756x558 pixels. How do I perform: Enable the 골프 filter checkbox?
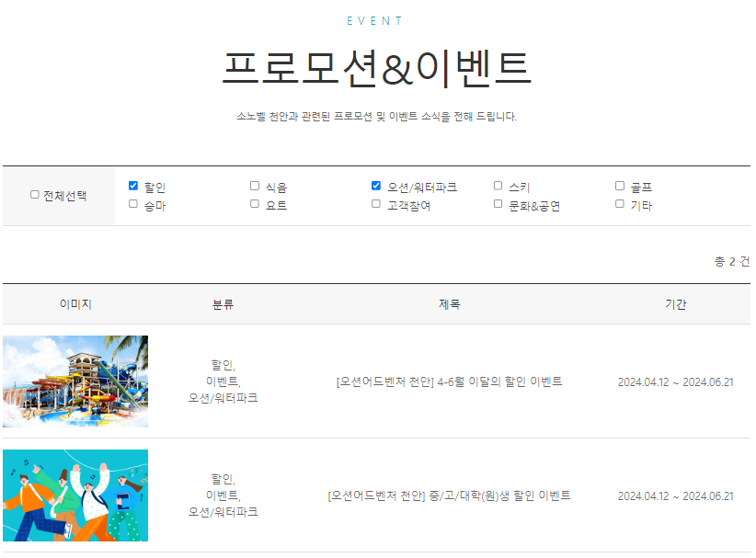[620, 184]
